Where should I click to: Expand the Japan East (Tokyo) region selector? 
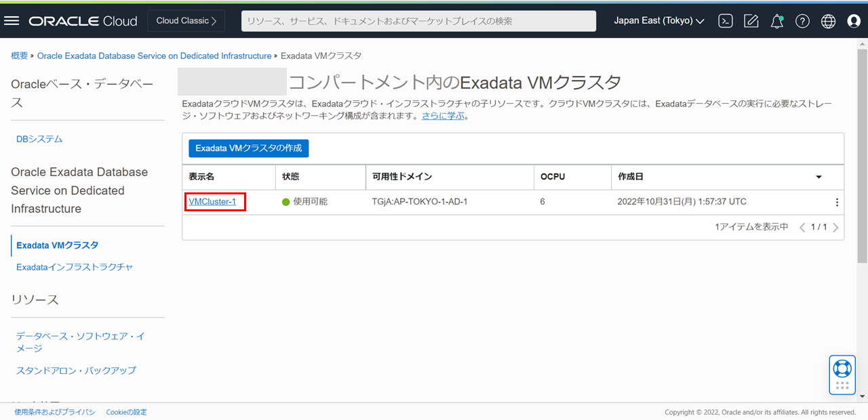point(658,21)
